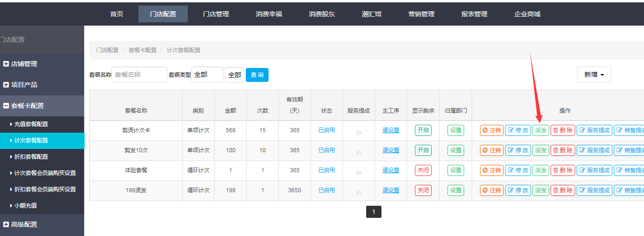
Task: Click 请设置 link in 体验套餐 row
Action: pos(391,170)
